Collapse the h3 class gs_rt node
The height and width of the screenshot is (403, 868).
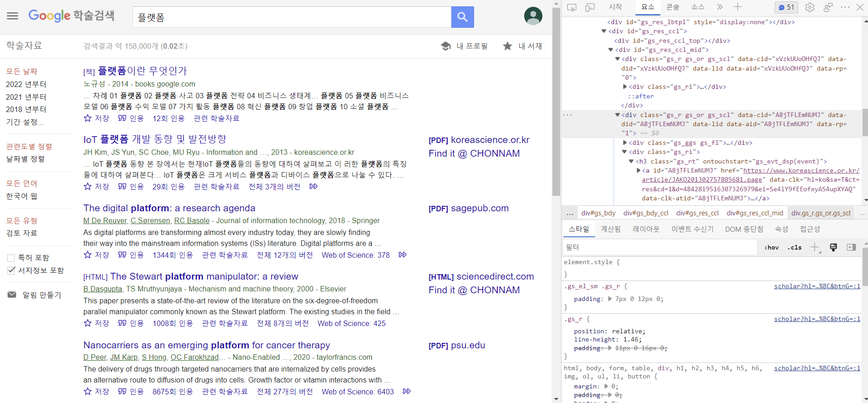click(x=631, y=162)
